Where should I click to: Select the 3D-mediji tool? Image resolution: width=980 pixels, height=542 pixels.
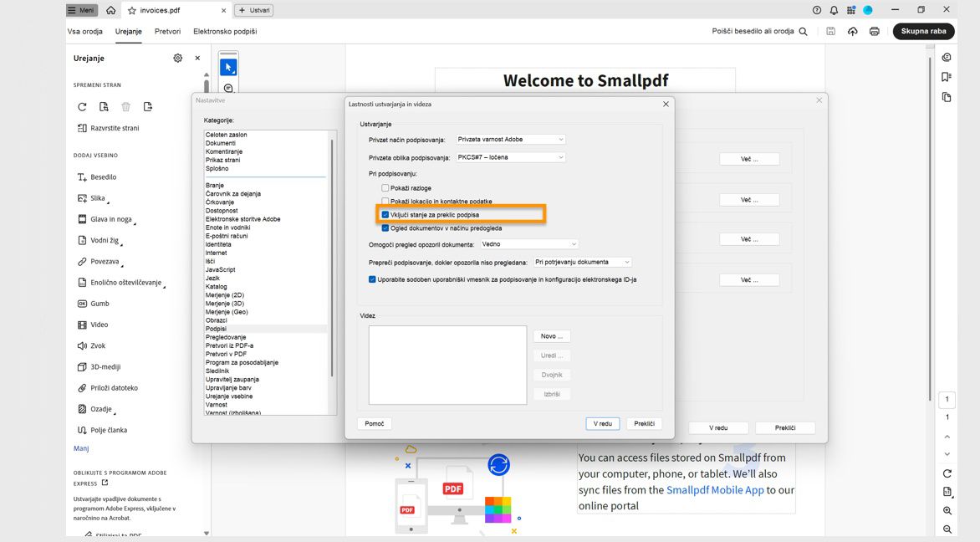[x=99, y=367]
